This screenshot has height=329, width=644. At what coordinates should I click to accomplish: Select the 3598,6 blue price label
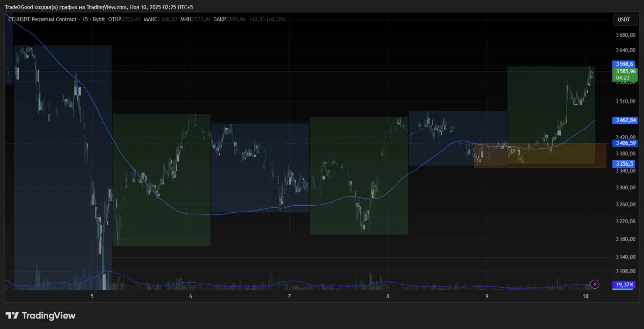(x=624, y=64)
